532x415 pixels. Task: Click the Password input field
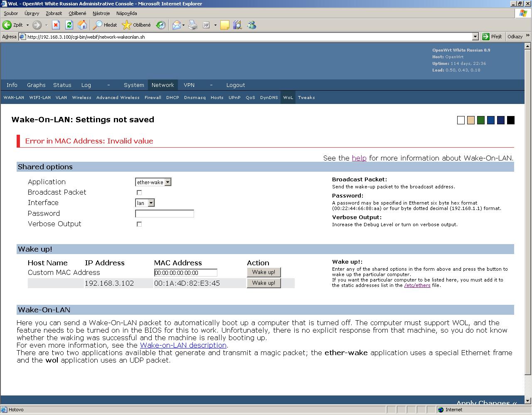165,214
